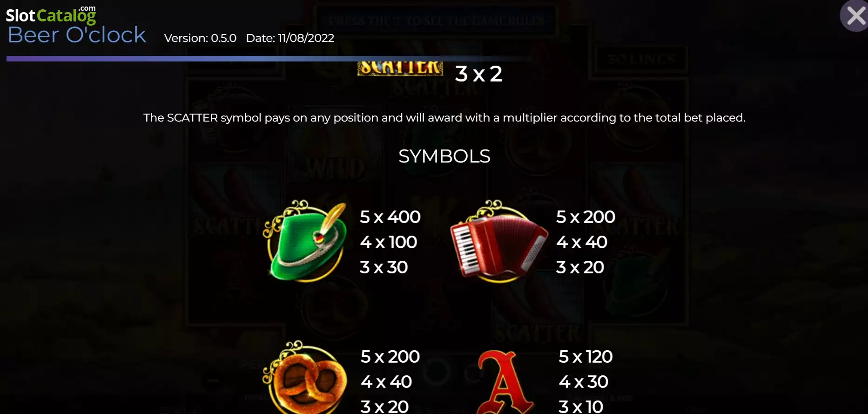Click the SCATTER symbol description text

click(x=444, y=118)
